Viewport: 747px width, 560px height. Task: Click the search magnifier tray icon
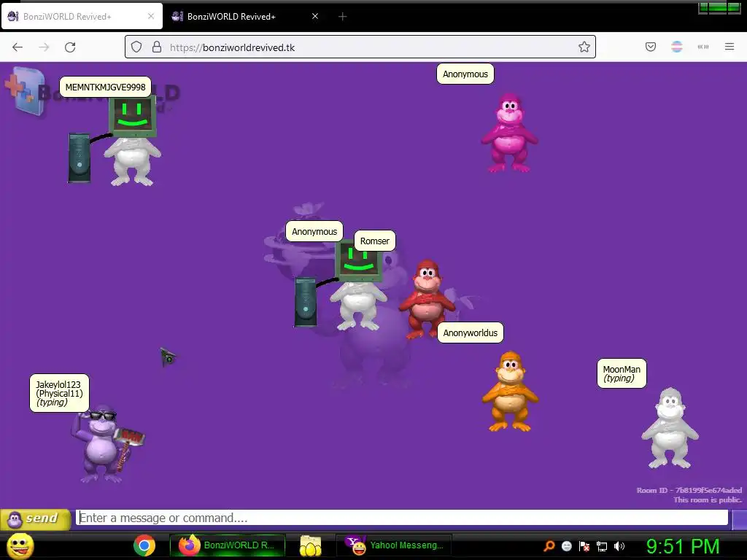(x=549, y=546)
